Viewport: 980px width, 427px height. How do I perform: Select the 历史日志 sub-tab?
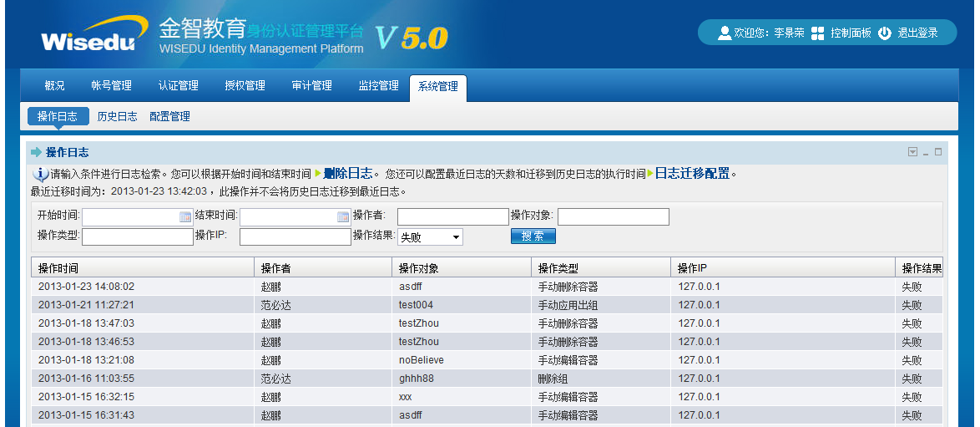[117, 116]
